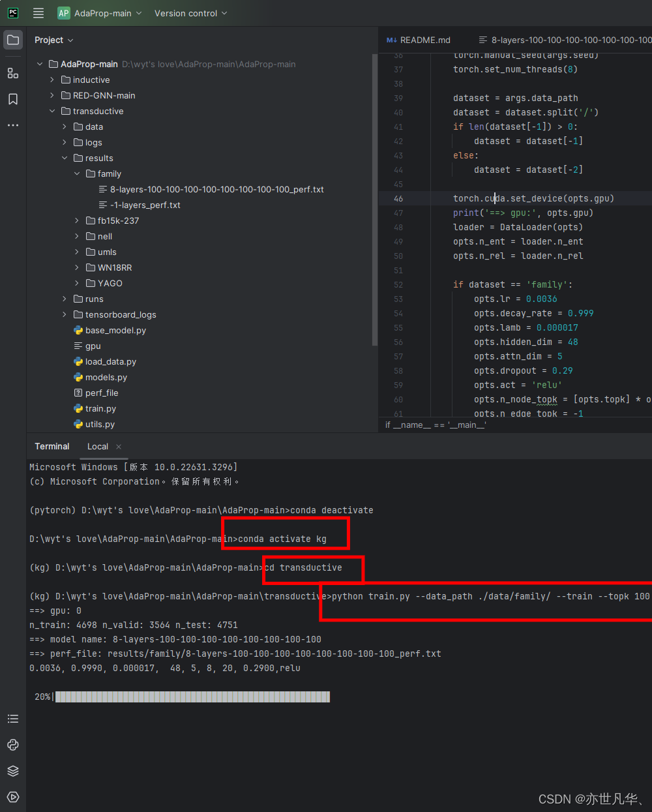
Task: Close the Local terminal tab
Action: 119,447
